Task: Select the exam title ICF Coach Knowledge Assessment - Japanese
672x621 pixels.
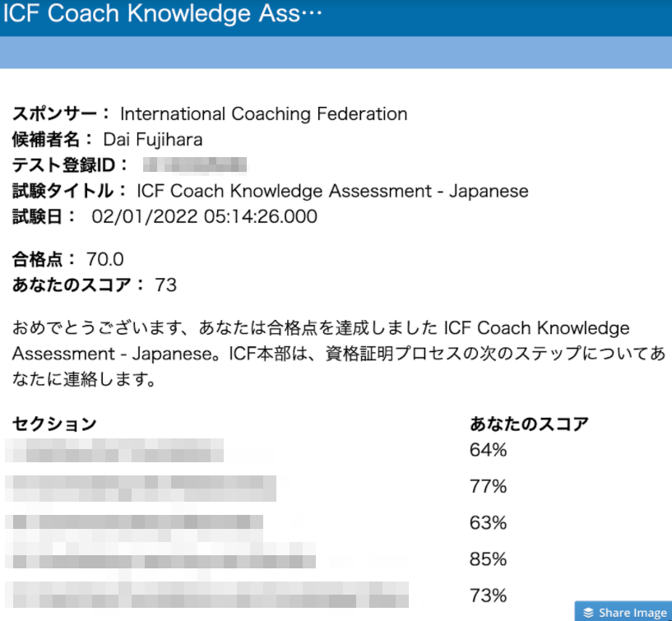Action: [332, 191]
